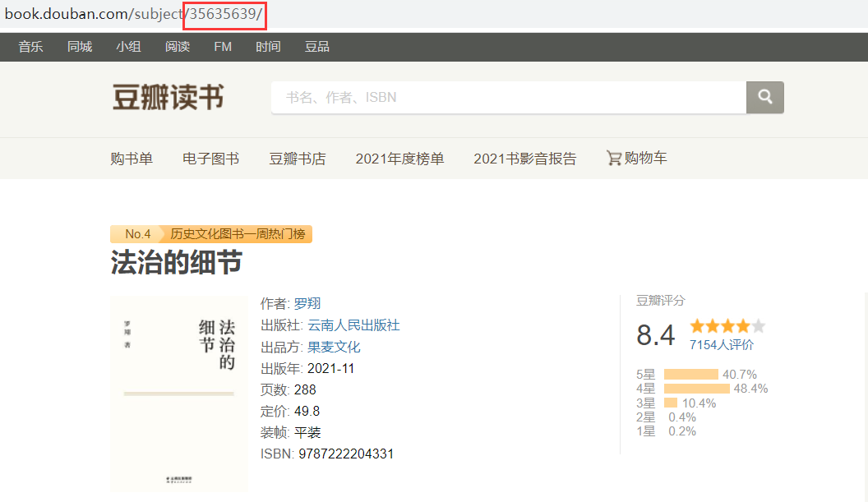Screen dimensions: 868x502
Task: Click the magnifier search button
Action: point(764,98)
